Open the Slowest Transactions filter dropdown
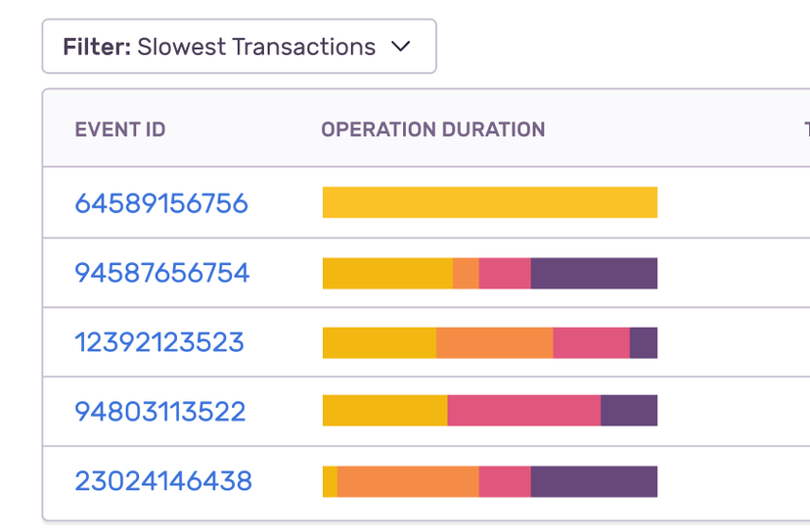The image size is (810, 532). click(238, 47)
